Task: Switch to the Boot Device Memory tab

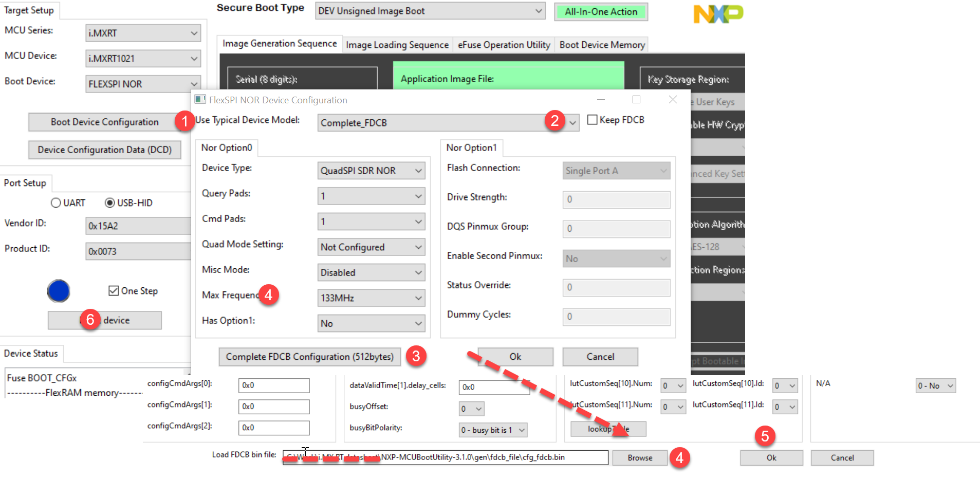Action: [x=601, y=45]
